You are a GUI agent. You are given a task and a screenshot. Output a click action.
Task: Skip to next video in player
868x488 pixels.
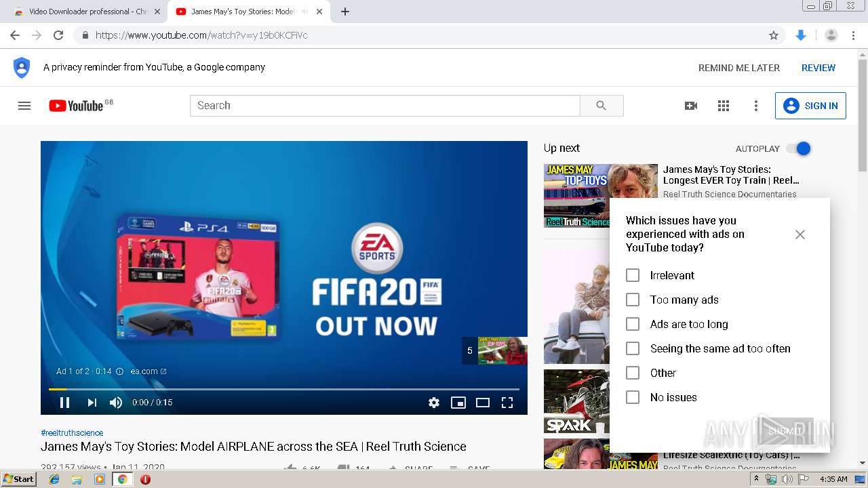[x=92, y=403]
